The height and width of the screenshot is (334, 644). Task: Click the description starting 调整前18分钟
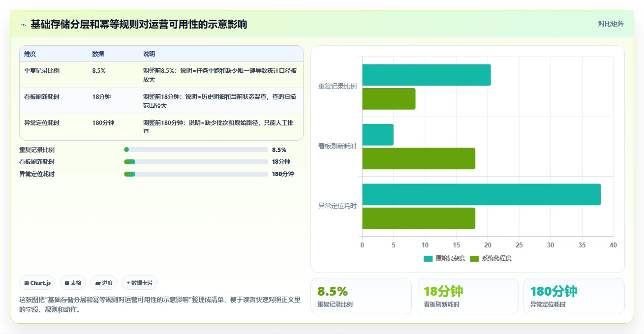click(x=220, y=101)
